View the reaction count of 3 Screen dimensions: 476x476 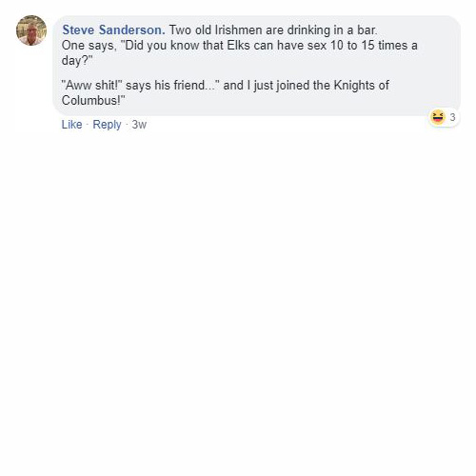pos(452,117)
